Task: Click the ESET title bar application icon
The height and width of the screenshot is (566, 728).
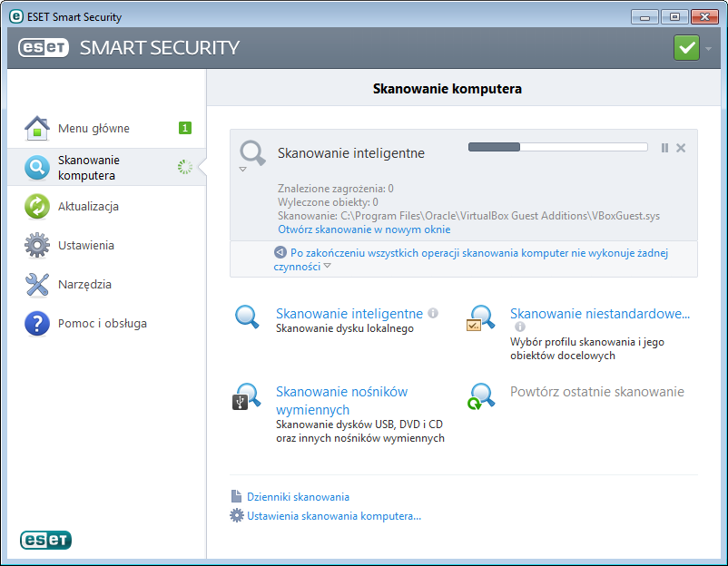Action: click(16, 16)
